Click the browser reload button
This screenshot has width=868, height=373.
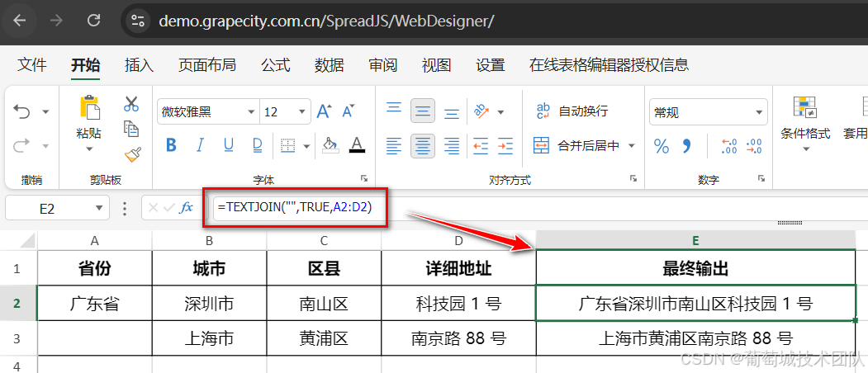click(94, 21)
